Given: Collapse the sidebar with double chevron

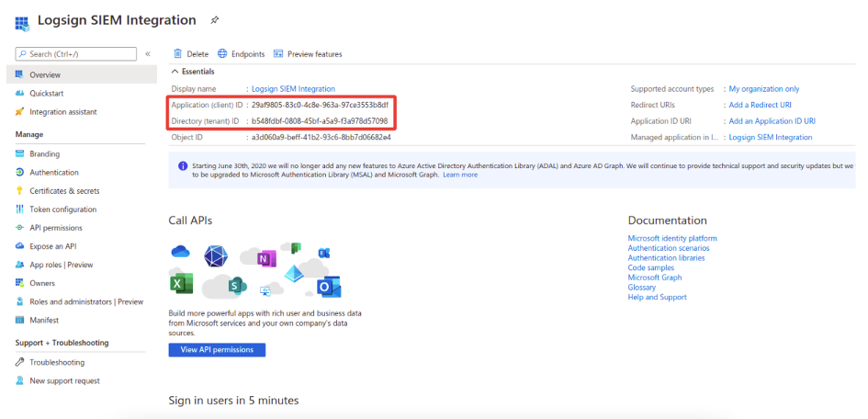Looking at the screenshot, I should [148, 54].
